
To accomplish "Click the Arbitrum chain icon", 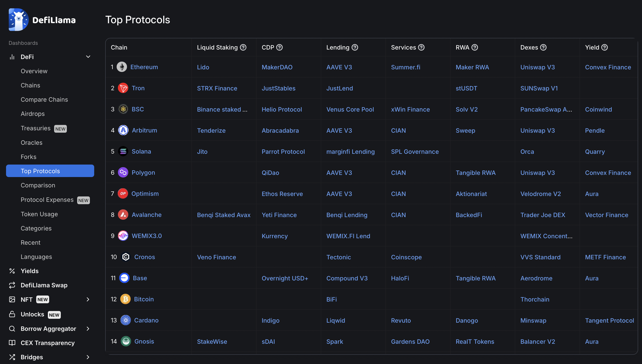I will pos(123,130).
